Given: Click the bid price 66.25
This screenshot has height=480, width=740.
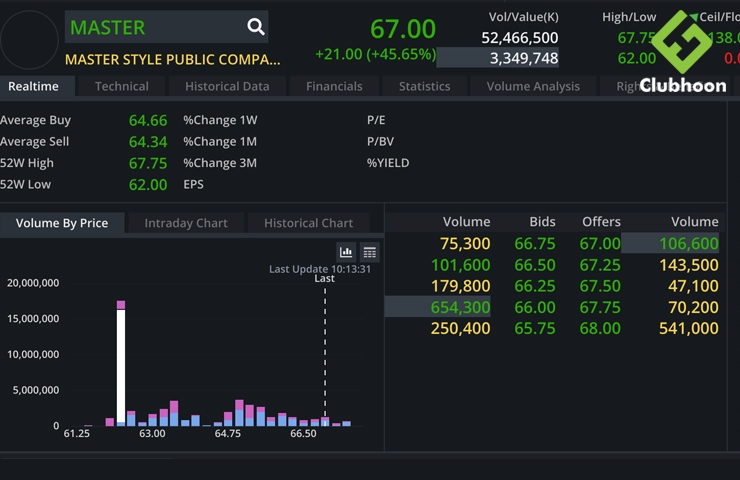Looking at the screenshot, I should click(535, 286).
